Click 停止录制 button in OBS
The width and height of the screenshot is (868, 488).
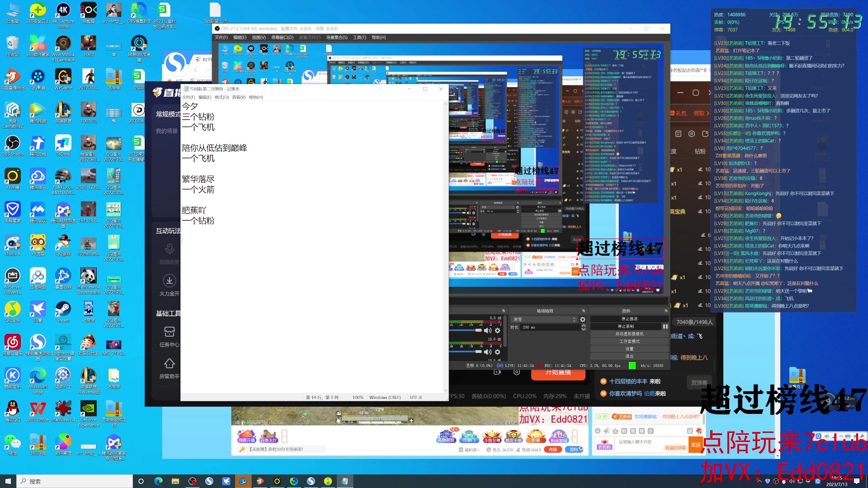coord(626,326)
